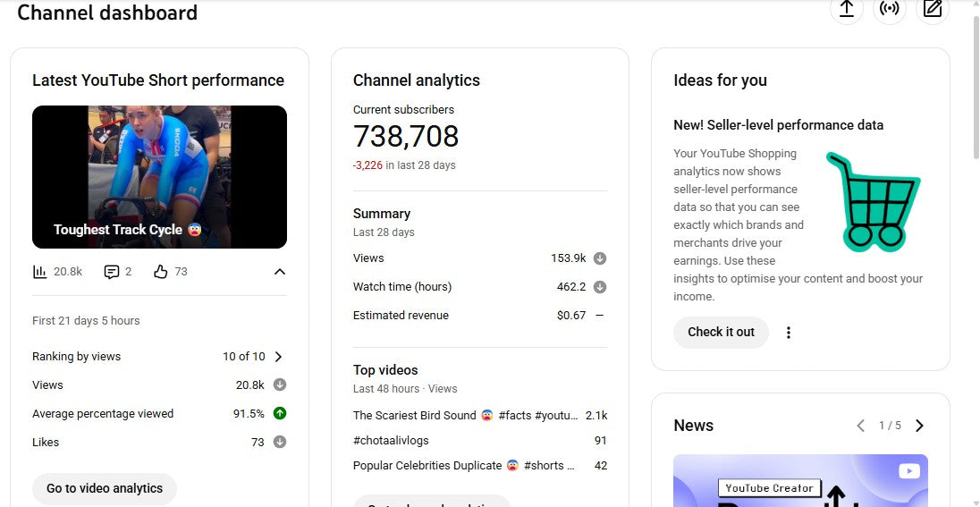
Task: Collapse the Short performance details chevron
Action: 279,272
